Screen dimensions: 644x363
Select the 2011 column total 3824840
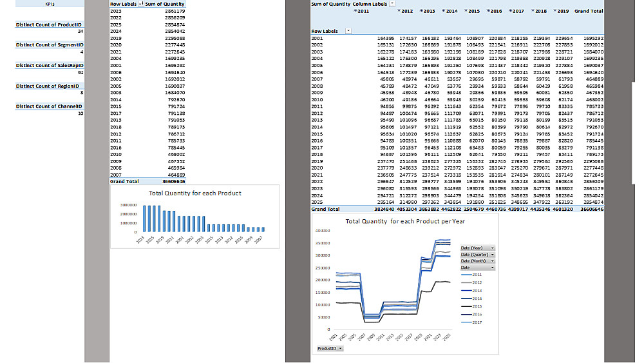click(384, 210)
